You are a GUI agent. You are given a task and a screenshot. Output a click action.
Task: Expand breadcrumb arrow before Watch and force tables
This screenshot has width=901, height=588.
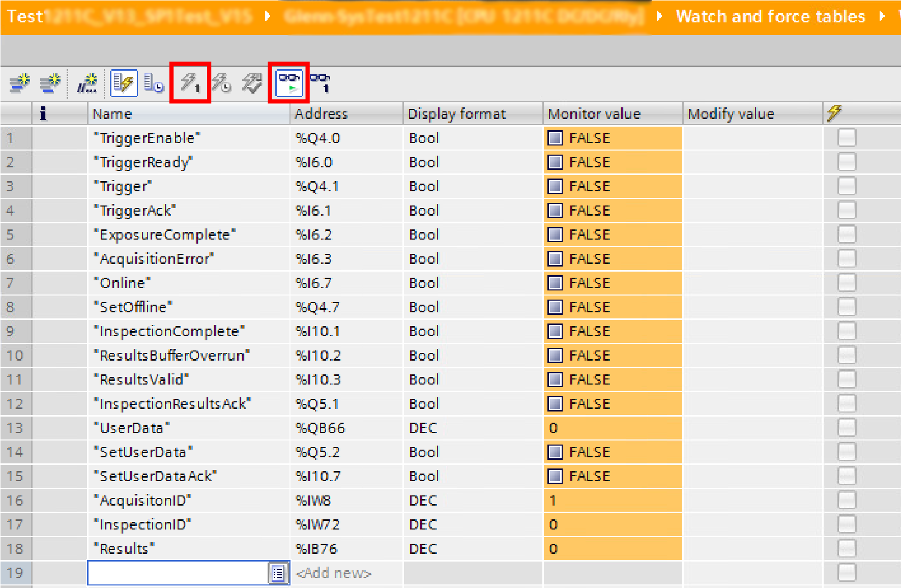(659, 17)
